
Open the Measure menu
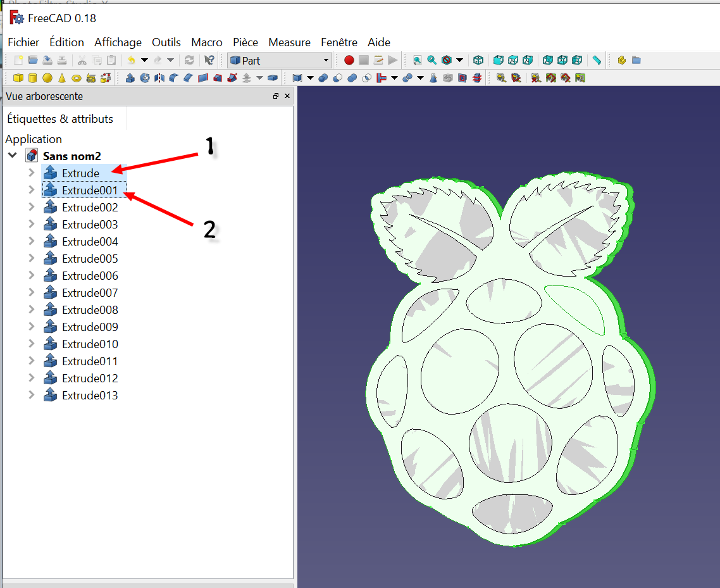[x=289, y=42]
